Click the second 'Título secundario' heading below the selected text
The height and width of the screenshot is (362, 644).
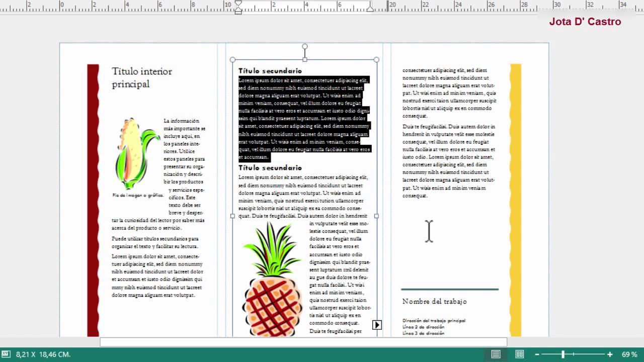tap(270, 167)
